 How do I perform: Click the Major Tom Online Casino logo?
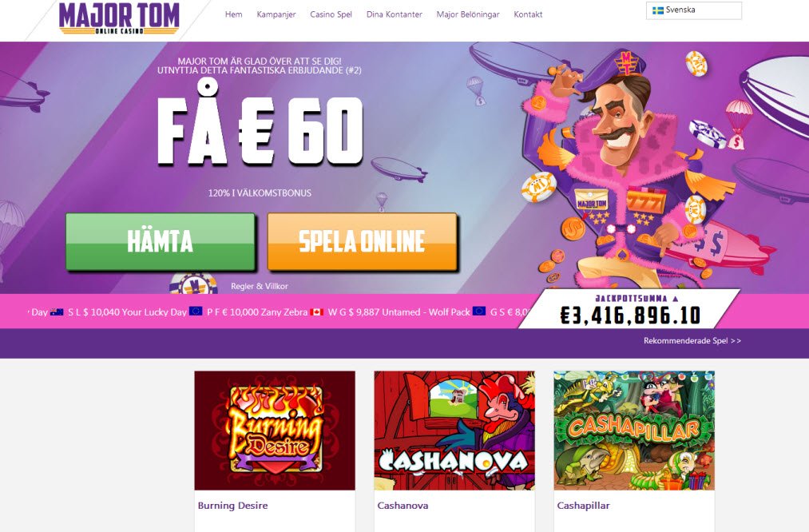(x=119, y=18)
